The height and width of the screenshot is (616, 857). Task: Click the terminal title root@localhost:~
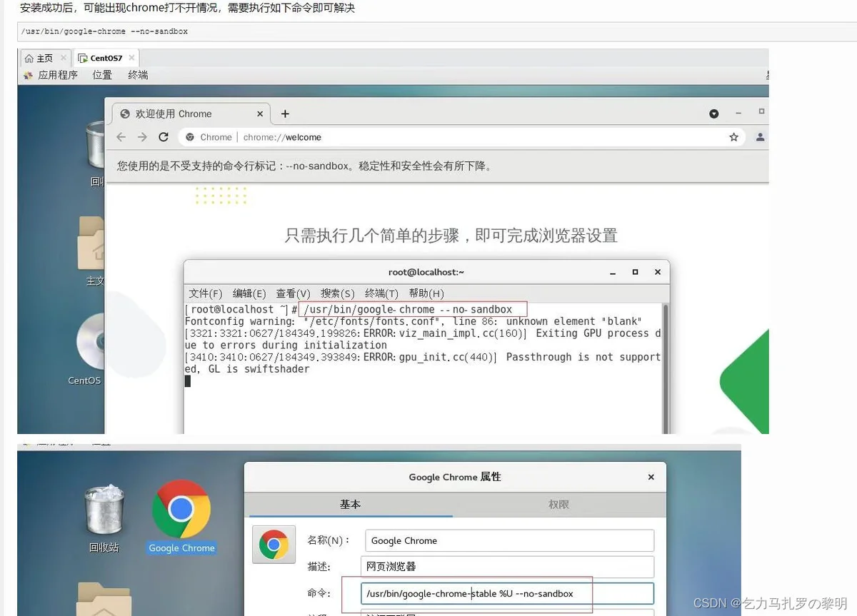click(x=426, y=272)
